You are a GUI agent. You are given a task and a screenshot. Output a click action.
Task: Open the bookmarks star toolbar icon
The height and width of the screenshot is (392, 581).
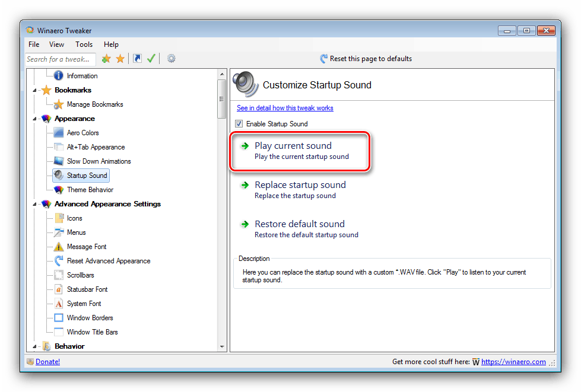(120, 59)
